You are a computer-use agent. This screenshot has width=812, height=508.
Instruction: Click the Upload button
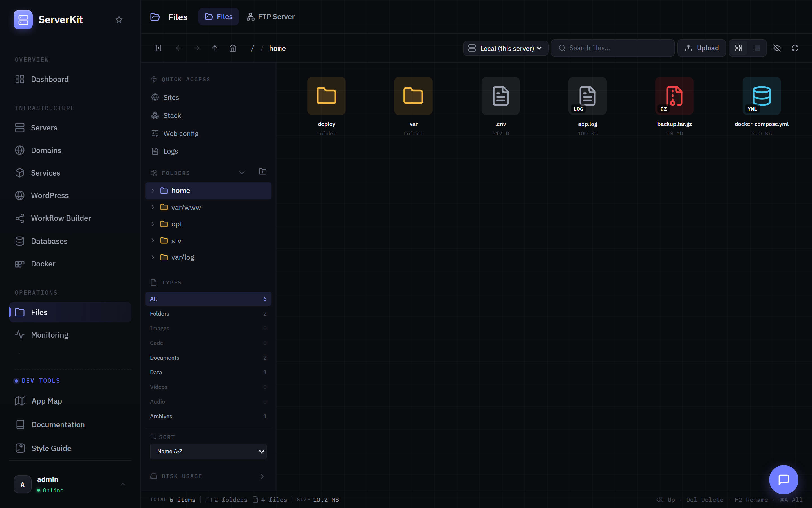701,48
